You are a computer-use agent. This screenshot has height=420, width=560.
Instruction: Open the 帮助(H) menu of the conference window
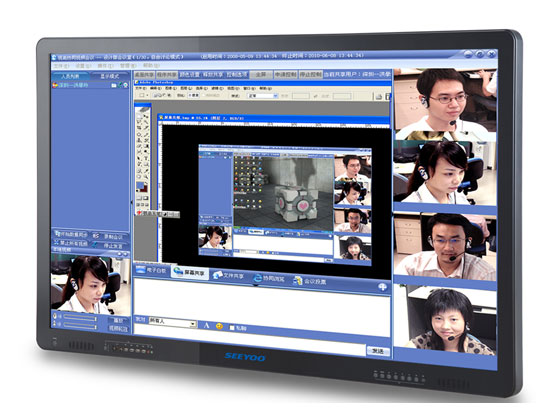[151, 66]
